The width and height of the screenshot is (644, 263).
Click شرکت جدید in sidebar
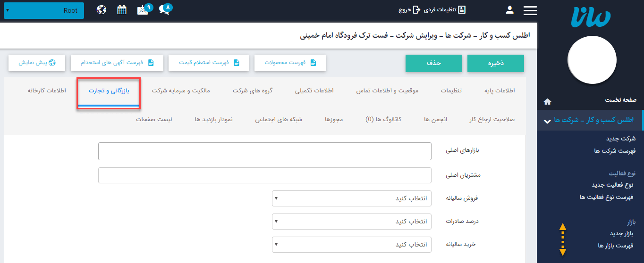621,139
